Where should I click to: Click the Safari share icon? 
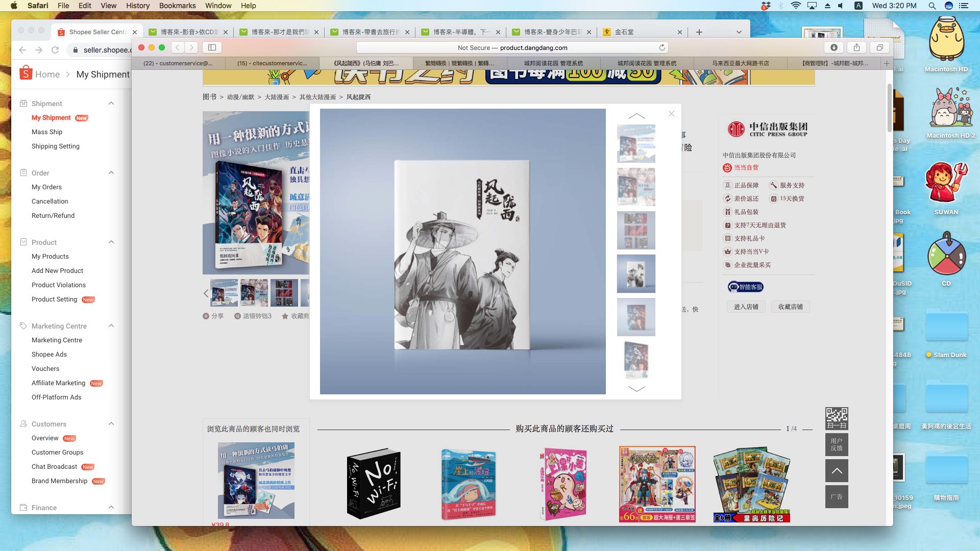tap(857, 47)
